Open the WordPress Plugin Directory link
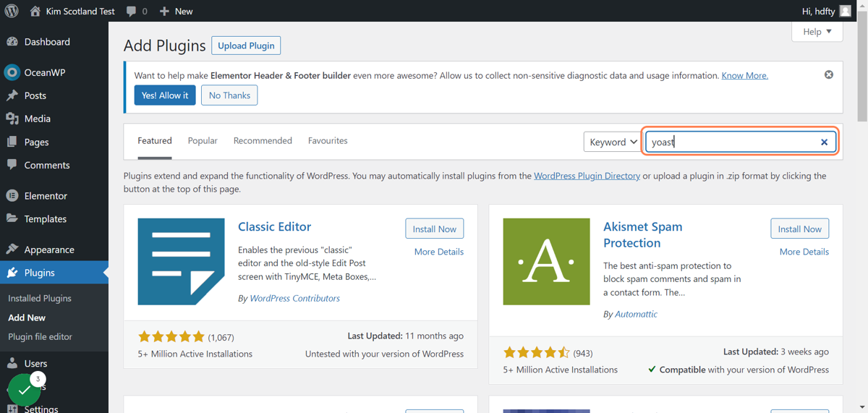Image resolution: width=868 pixels, height=413 pixels. point(587,176)
